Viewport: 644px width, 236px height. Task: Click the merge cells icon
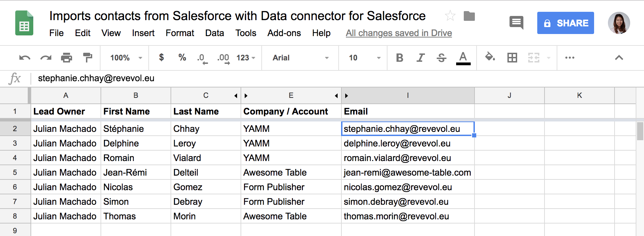coord(534,58)
